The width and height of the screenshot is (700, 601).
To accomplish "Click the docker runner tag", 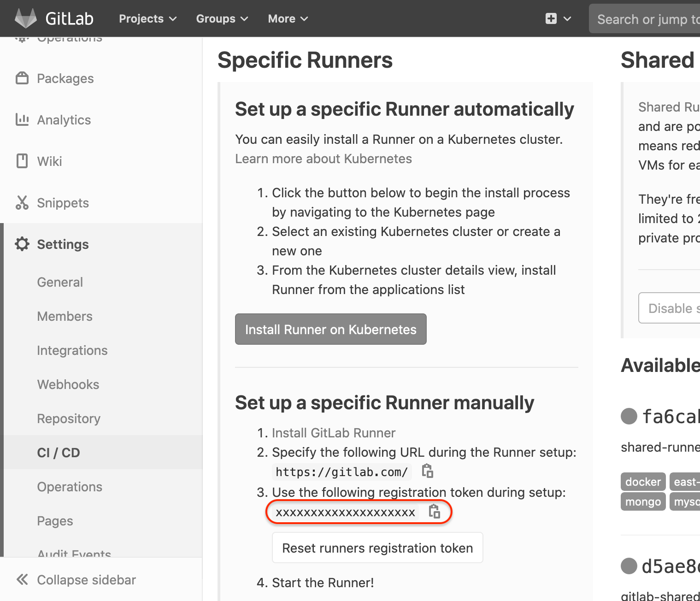I will pyautogui.click(x=643, y=482).
